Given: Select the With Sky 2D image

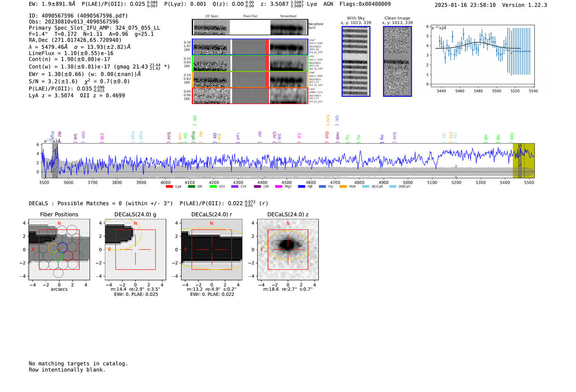Looking at the screenshot, I should [356, 61].
